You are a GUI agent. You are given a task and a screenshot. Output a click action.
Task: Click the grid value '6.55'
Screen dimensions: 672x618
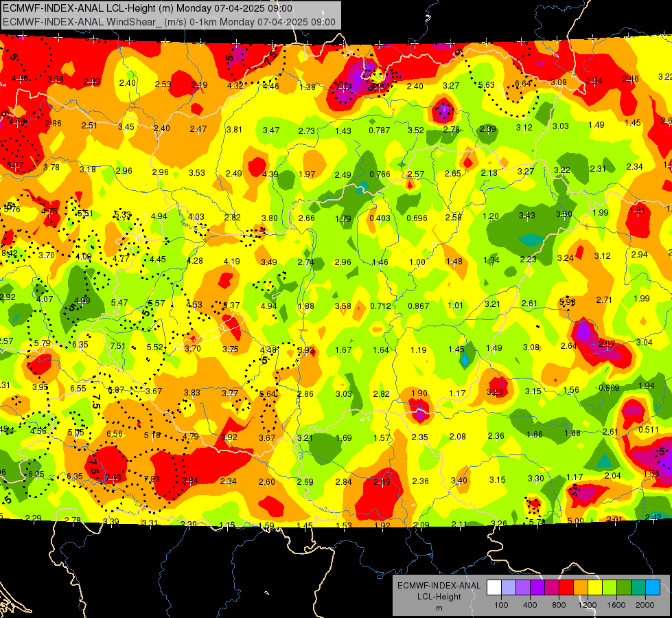pyautogui.click(x=78, y=388)
